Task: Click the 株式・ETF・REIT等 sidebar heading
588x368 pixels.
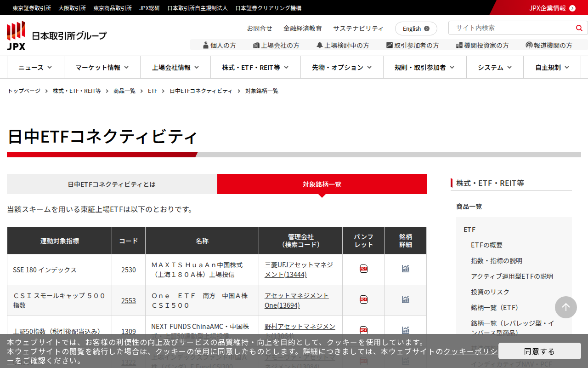Action: point(490,183)
